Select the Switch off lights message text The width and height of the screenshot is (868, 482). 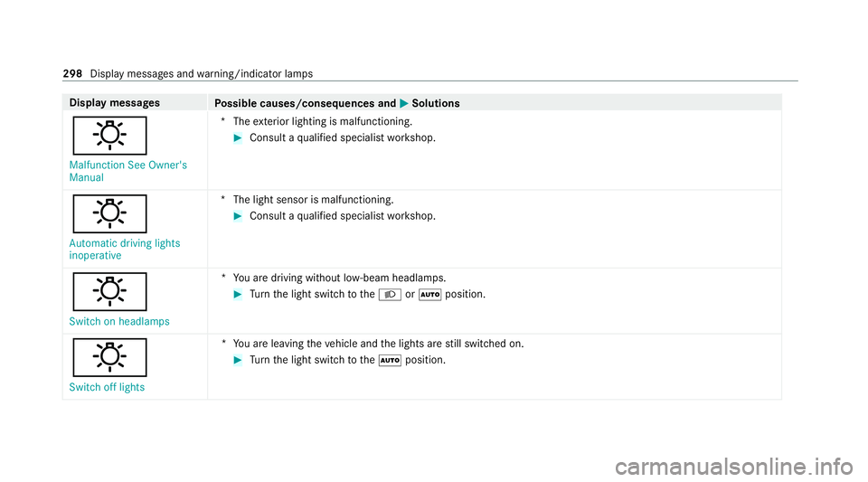click(x=107, y=387)
